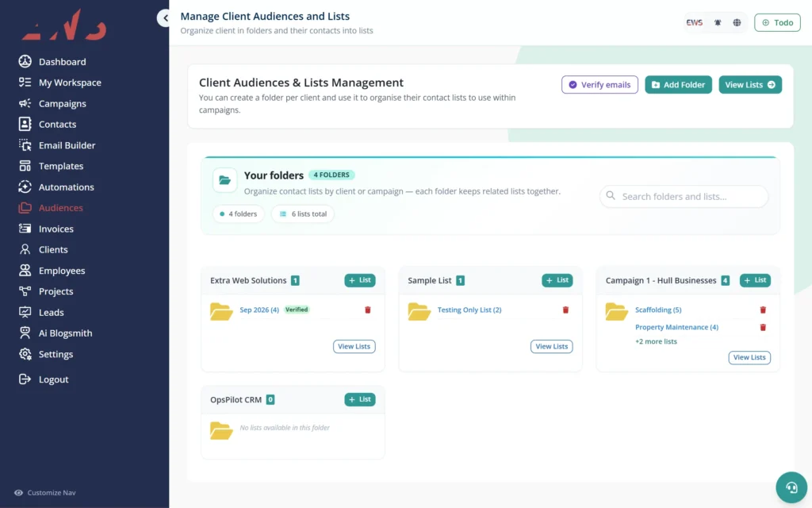The width and height of the screenshot is (812, 508).
Task: Click the Clients person icon
Action: click(25, 249)
